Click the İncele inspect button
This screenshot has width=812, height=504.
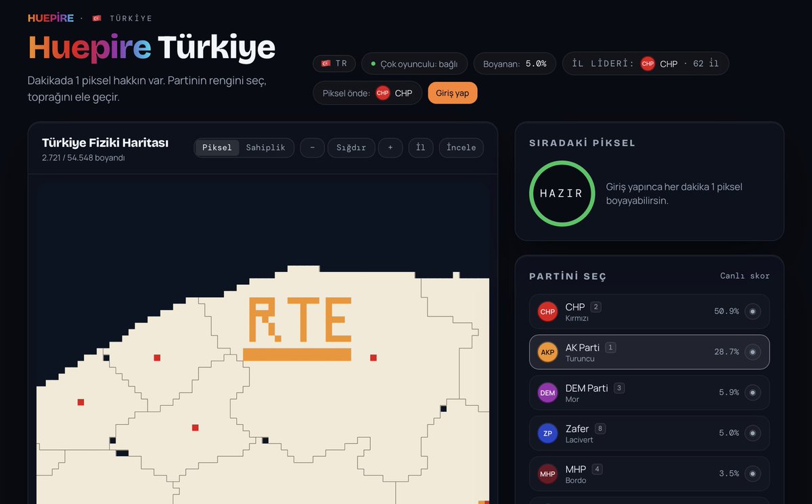point(461,147)
